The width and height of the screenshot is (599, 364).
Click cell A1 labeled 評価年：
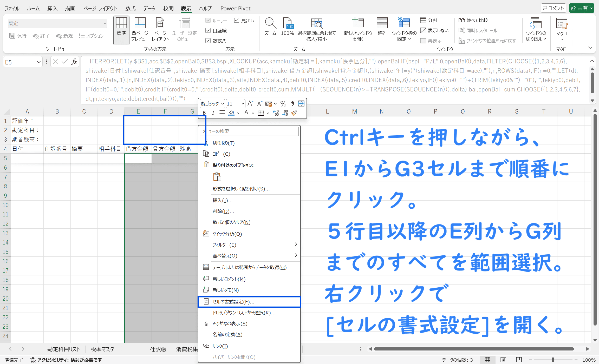point(27,121)
